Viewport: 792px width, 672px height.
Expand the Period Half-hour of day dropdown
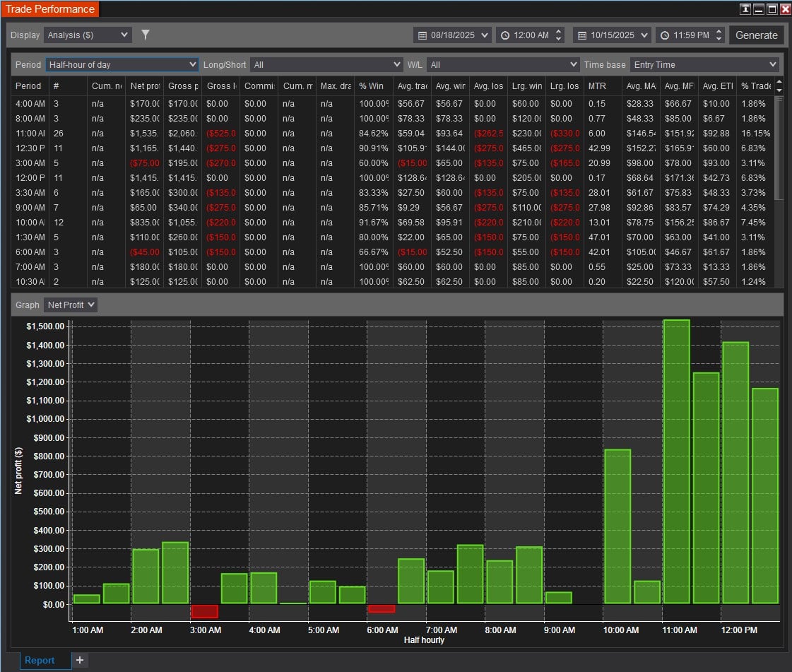(122, 64)
